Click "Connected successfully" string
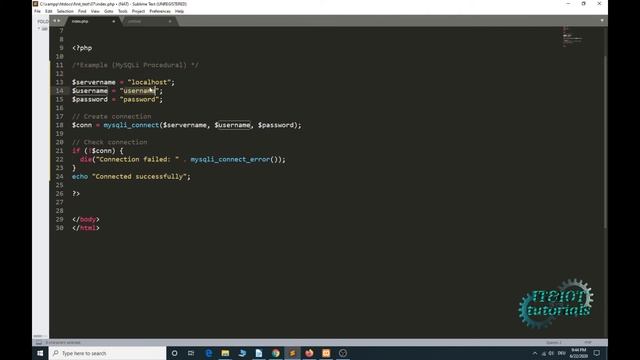 [139, 176]
